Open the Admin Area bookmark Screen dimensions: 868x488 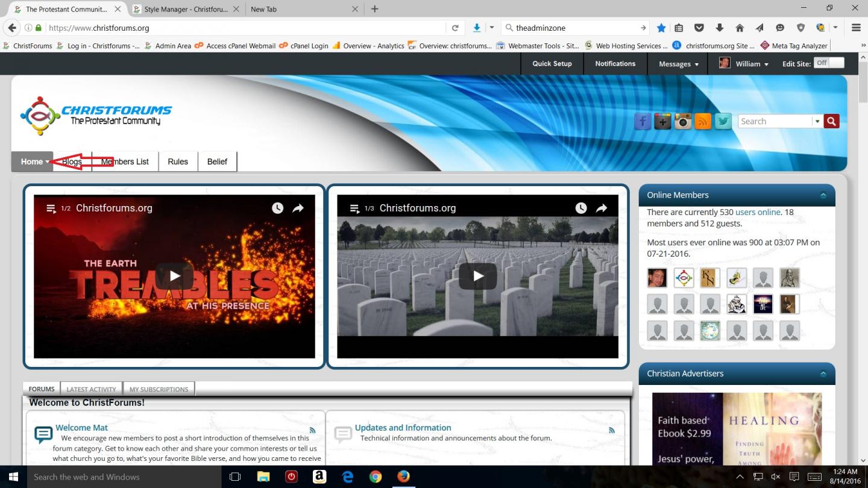point(168,46)
